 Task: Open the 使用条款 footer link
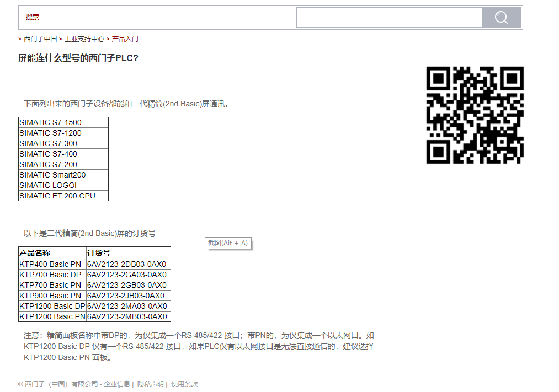point(184,384)
